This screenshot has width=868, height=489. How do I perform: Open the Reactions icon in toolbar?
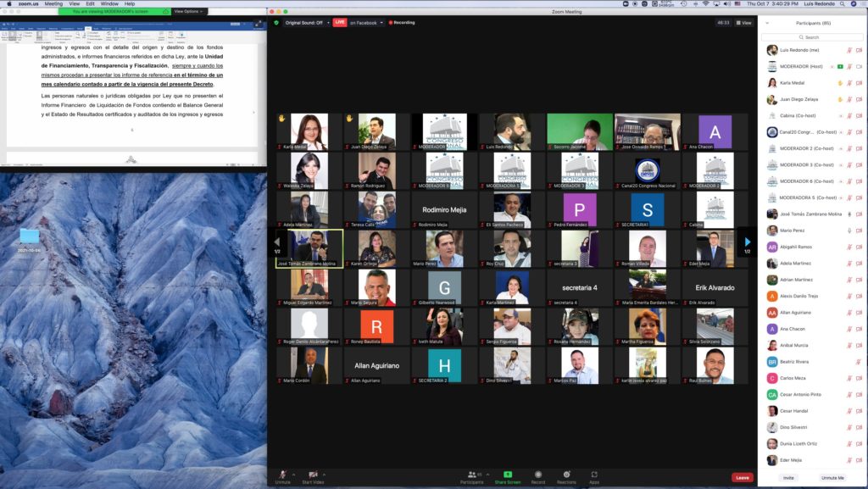566,475
